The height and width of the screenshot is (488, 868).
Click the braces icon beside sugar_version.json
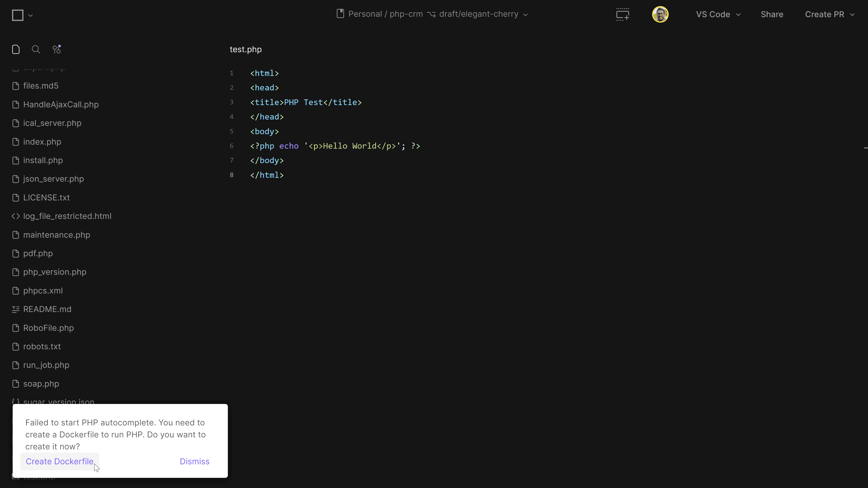[16, 401]
